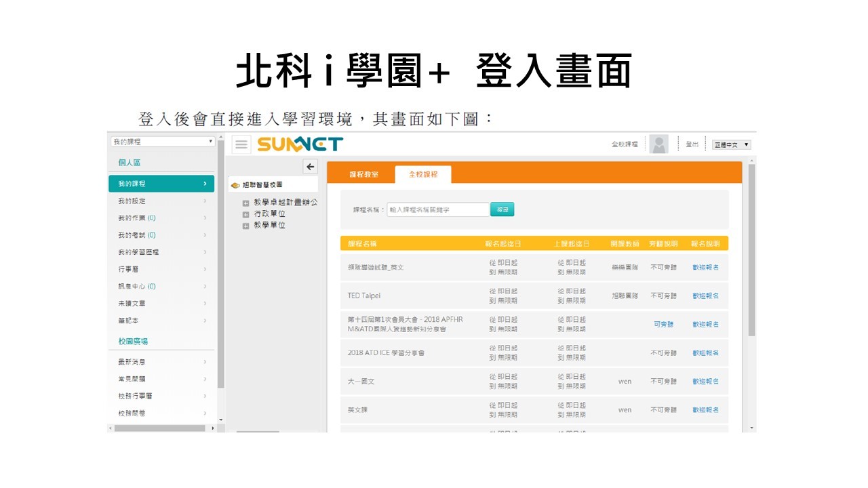Click the 可旁聽 audit link
868x488 pixels.
[x=663, y=324]
